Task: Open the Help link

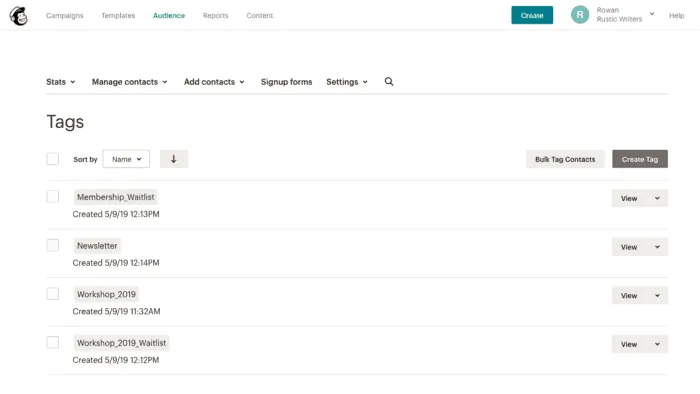Action: pos(676,15)
